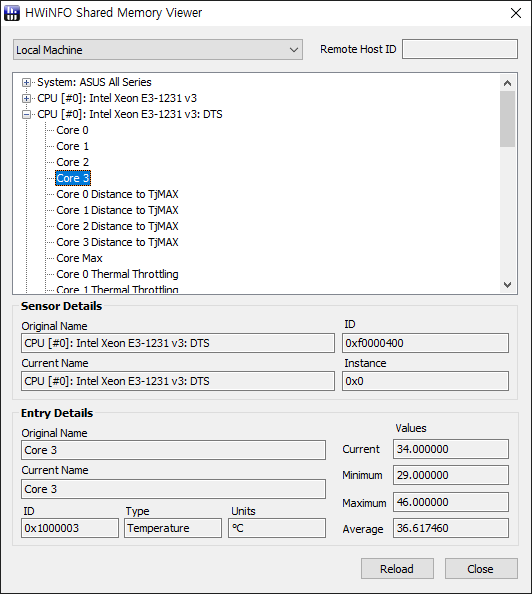Click Entry Details Original Name field

pos(174,450)
